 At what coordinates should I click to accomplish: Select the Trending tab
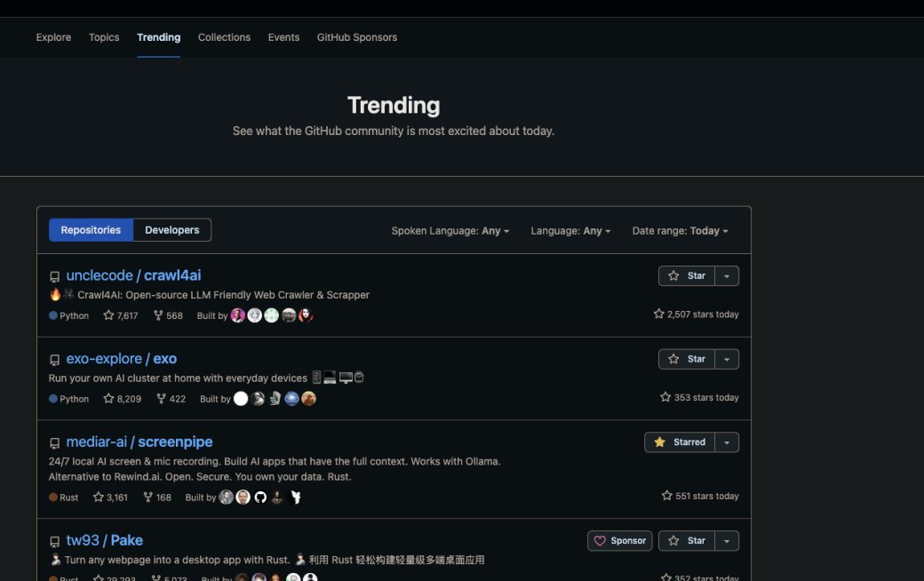pos(158,37)
